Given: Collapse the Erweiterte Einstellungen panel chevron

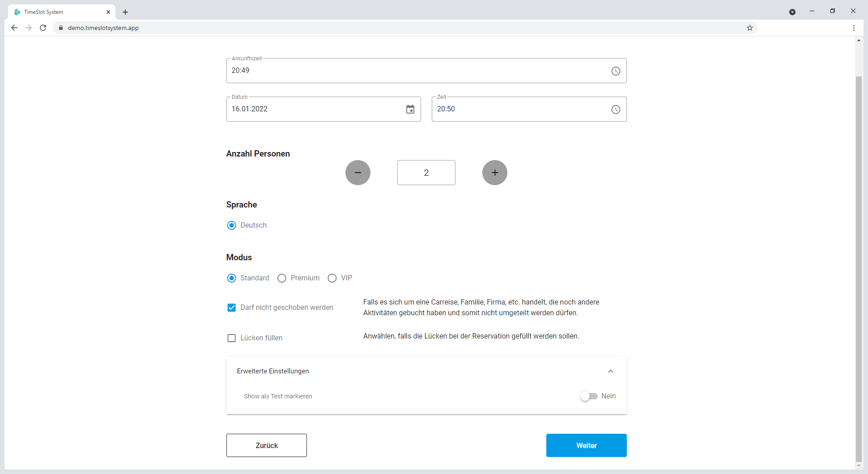Looking at the screenshot, I should 611,371.
